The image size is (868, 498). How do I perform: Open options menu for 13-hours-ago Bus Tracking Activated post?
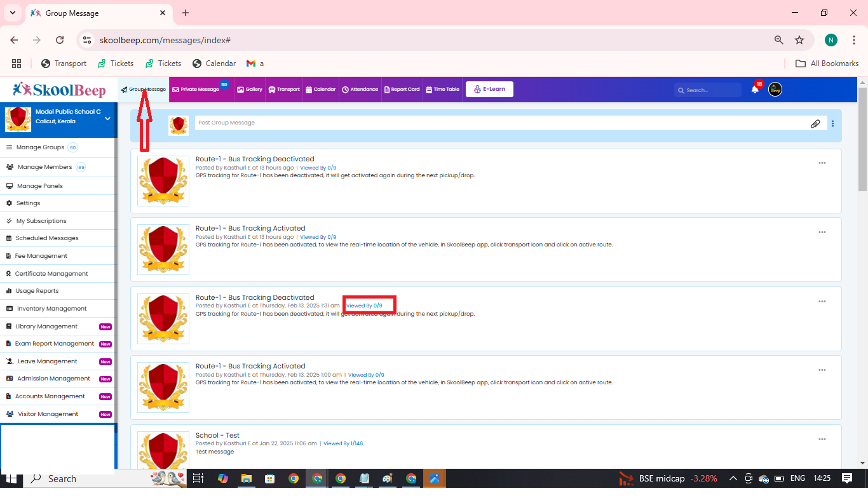[x=822, y=232]
